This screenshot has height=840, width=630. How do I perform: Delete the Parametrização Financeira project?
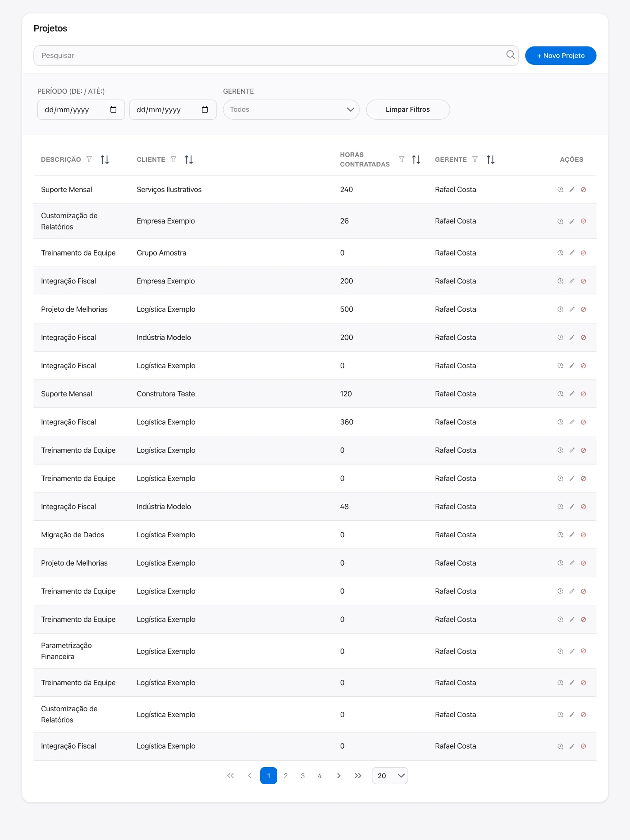pos(584,651)
